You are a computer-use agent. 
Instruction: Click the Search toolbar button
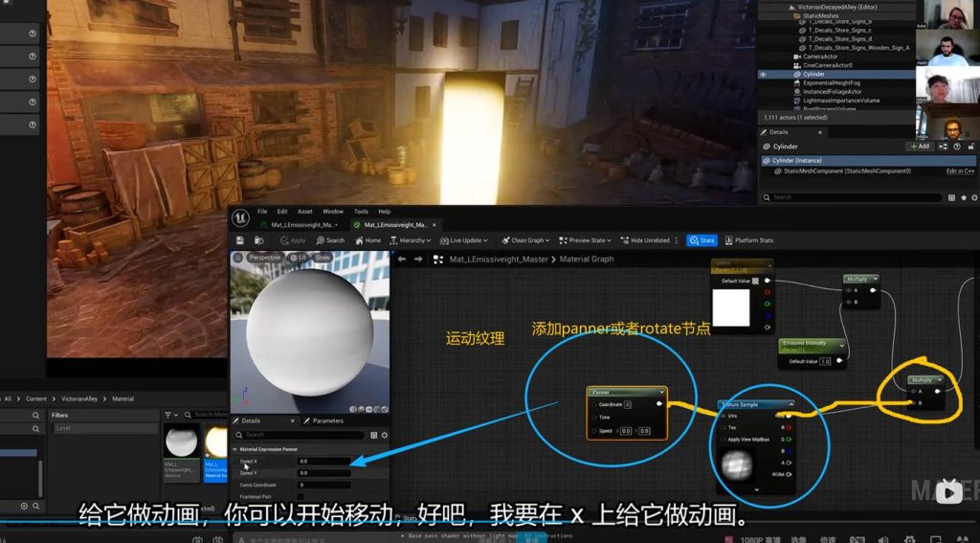tap(330, 240)
